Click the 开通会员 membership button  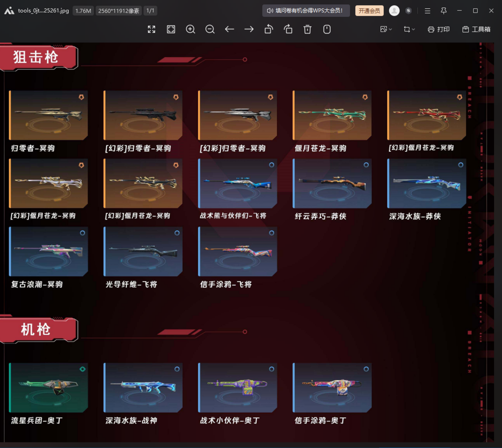(x=369, y=11)
